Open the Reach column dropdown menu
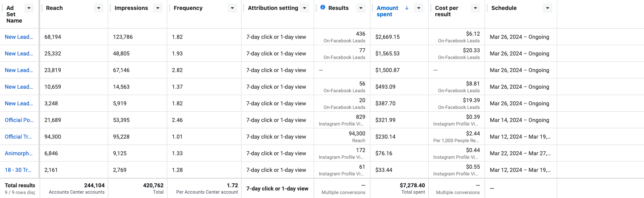 99,8
